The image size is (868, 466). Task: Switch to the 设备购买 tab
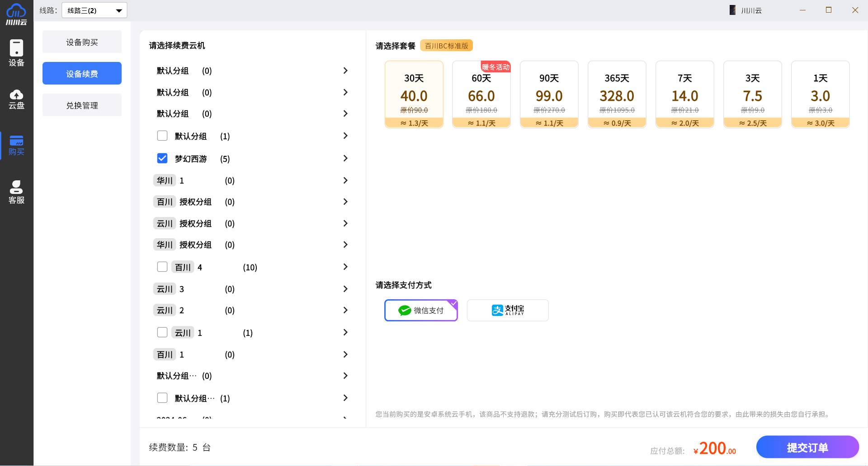click(x=82, y=42)
